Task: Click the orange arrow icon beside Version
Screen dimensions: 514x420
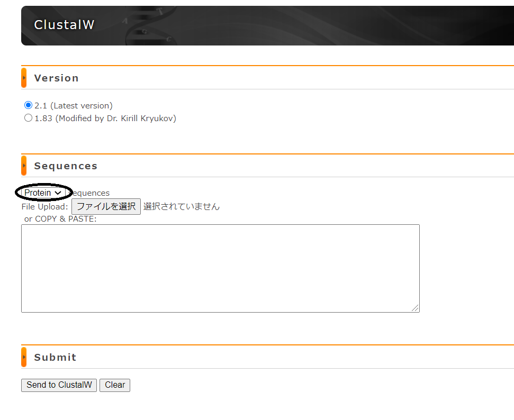Action: (24, 78)
